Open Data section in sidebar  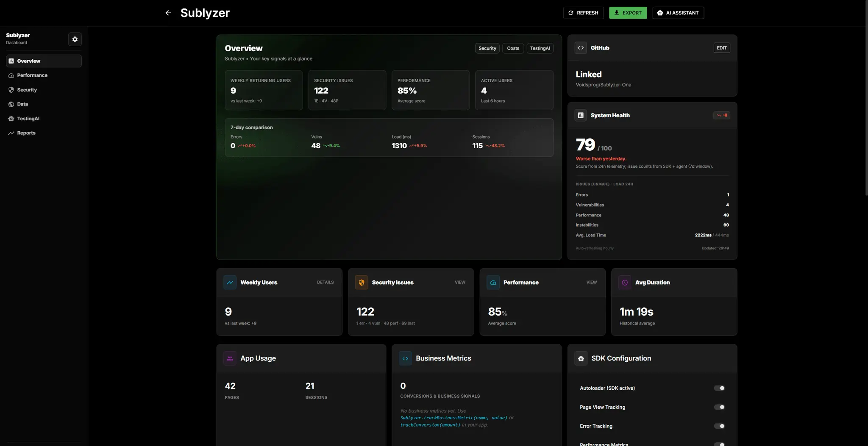click(x=44, y=104)
